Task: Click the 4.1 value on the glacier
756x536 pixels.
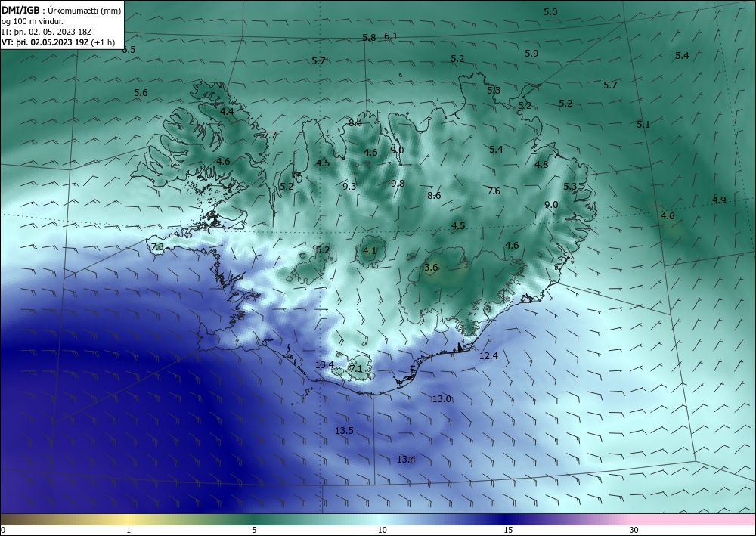Action: click(370, 251)
